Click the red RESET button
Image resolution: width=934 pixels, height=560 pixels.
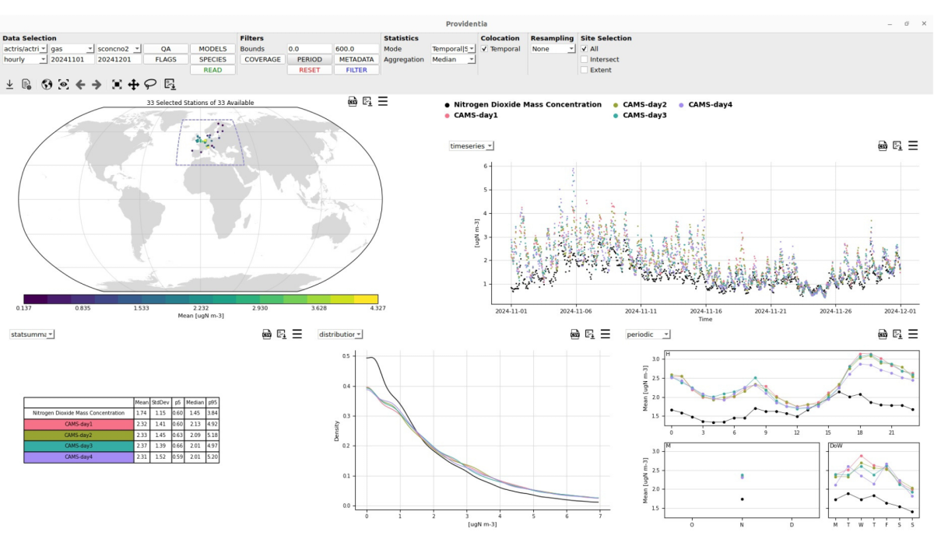point(309,70)
